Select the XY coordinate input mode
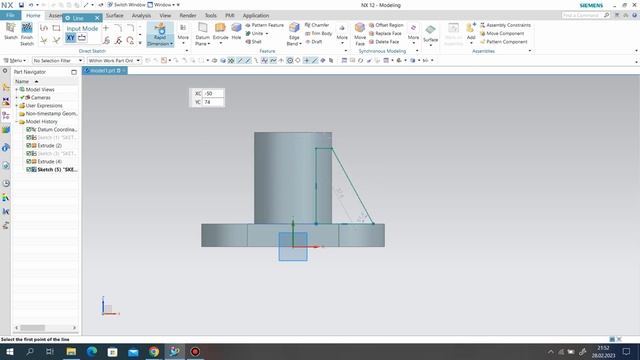Screen dimensions: 640x360 (70, 38)
